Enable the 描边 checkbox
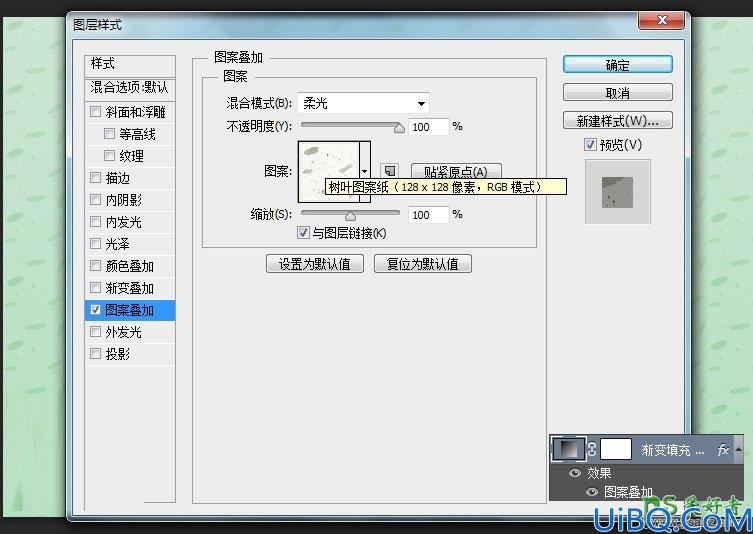This screenshot has height=534, width=753. pyautogui.click(x=96, y=178)
